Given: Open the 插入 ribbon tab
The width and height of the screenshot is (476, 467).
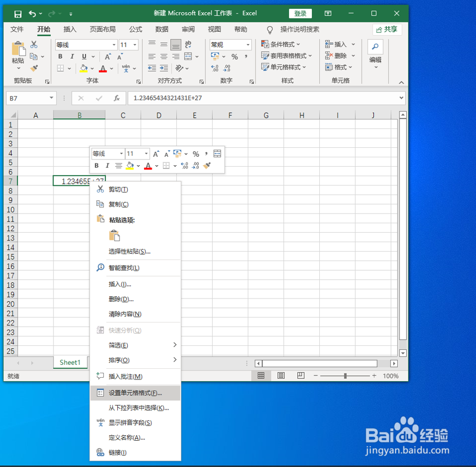Looking at the screenshot, I should 70,29.
